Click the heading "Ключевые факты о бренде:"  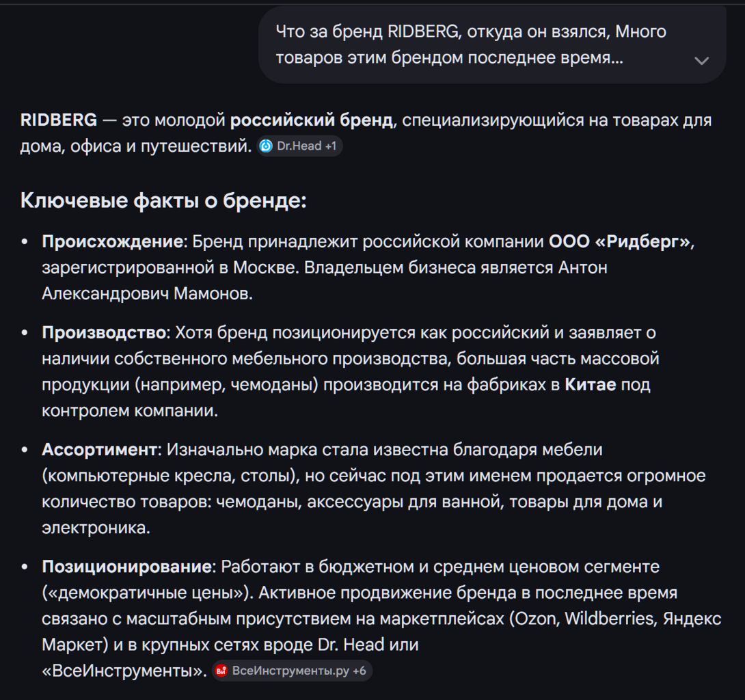pos(163,200)
